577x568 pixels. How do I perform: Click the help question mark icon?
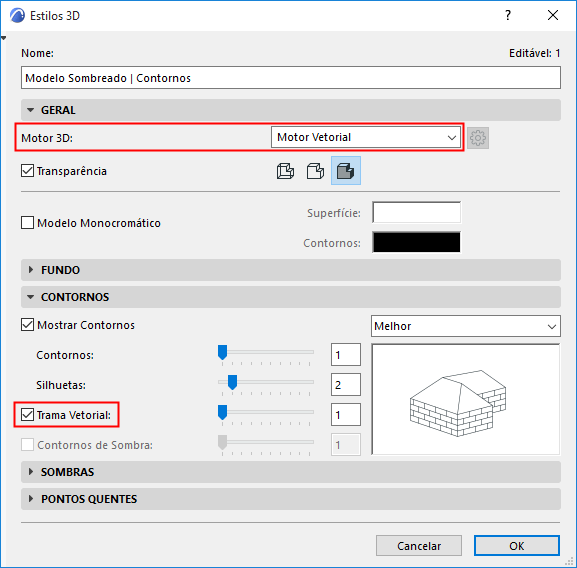(508, 15)
